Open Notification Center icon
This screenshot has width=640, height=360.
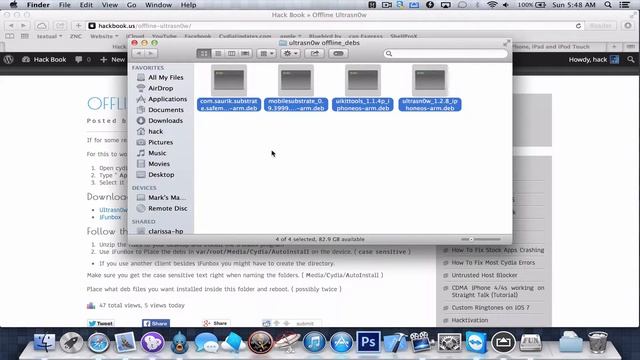click(x=624, y=5)
